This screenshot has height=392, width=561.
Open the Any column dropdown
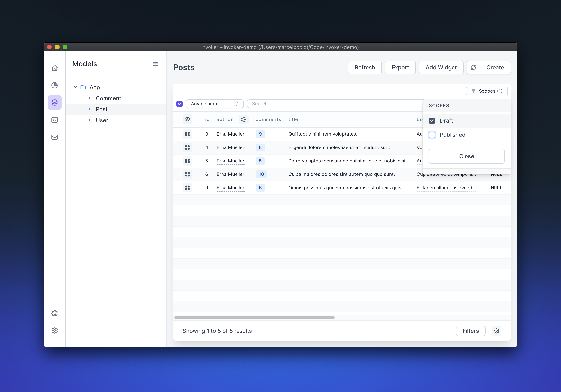pyautogui.click(x=215, y=104)
